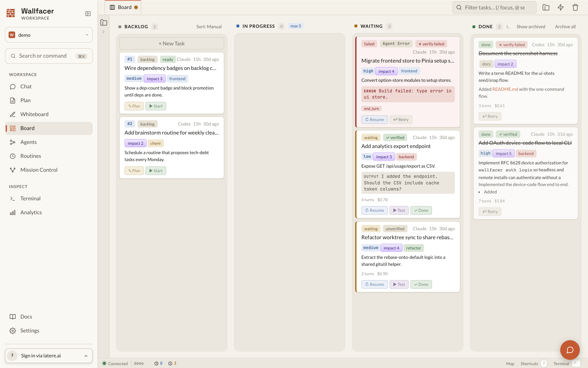Click the alert counter showing 3
The width and height of the screenshot is (588, 368).
coord(172,363)
